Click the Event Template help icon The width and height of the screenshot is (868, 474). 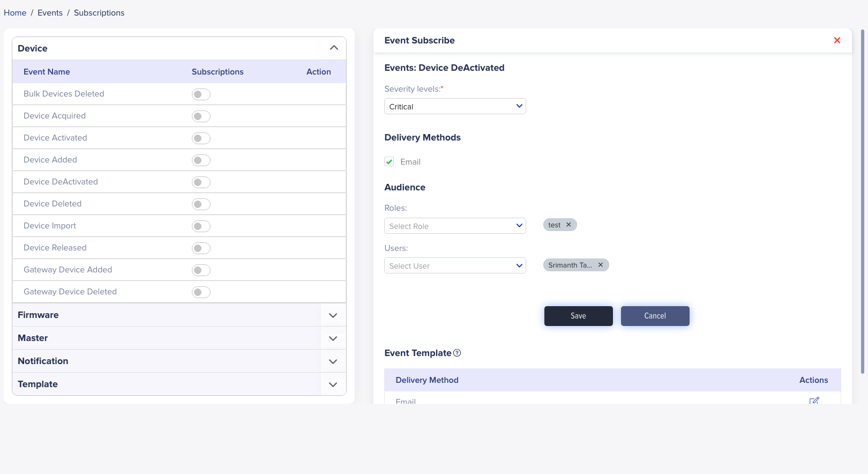[457, 353]
